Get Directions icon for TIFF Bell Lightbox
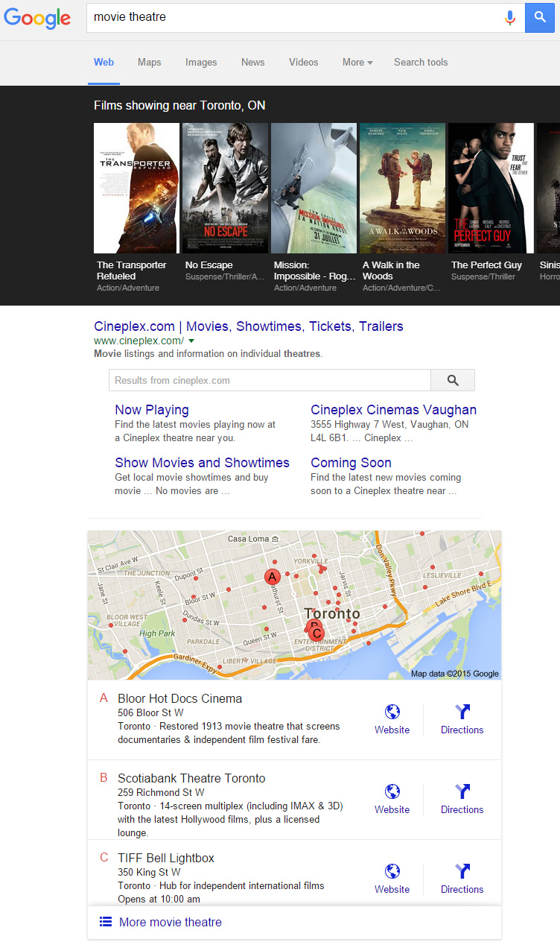Viewport: 560px width, 942px height. [x=462, y=871]
